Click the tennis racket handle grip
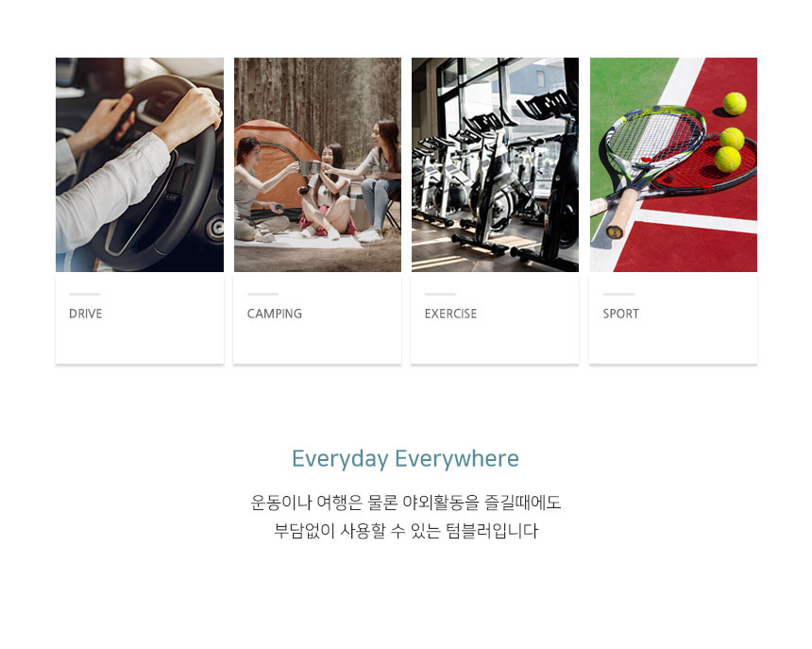 (x=621, y=213)
